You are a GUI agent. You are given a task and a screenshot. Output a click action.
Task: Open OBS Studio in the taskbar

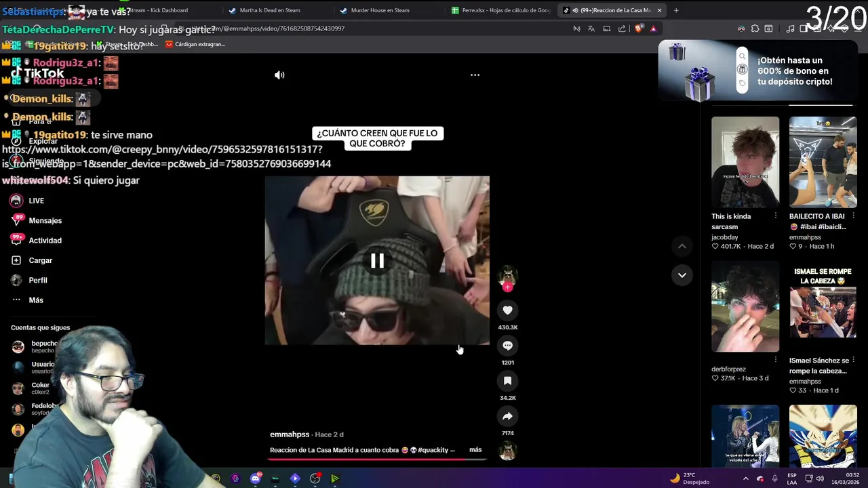(315, 479)
